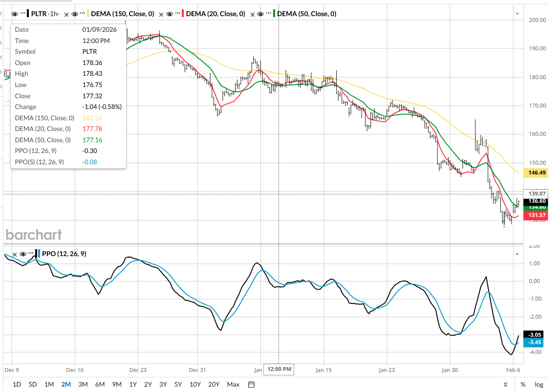Click the 139.07 crosshair price label
The image size is (559, 392).
536,194
